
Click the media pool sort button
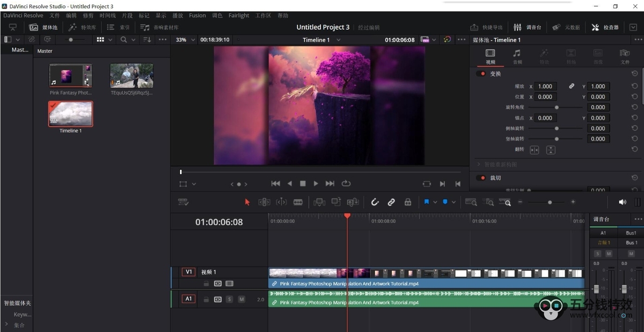tap(147, 40)
